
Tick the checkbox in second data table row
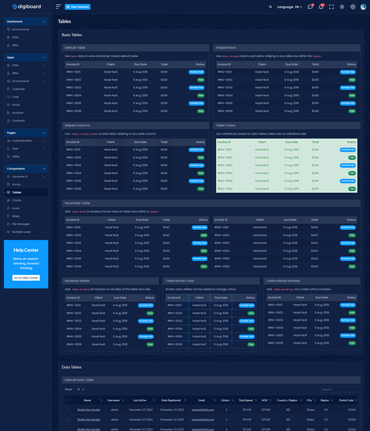[x=68, y=419]
